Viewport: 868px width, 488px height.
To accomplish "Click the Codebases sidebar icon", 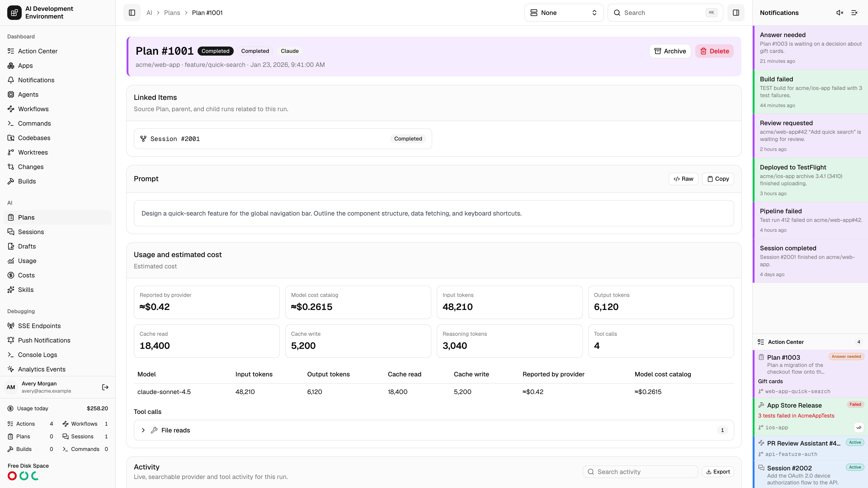I will (11, 138).
